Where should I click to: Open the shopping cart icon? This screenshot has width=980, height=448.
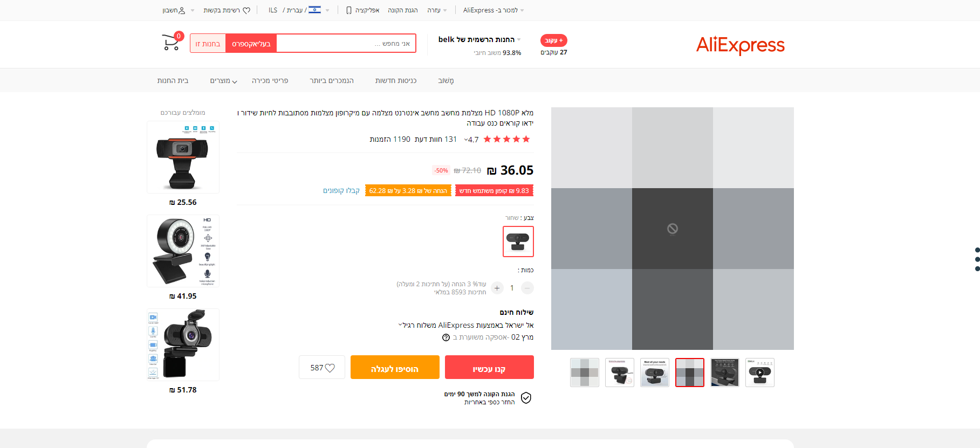coord(170,43)
